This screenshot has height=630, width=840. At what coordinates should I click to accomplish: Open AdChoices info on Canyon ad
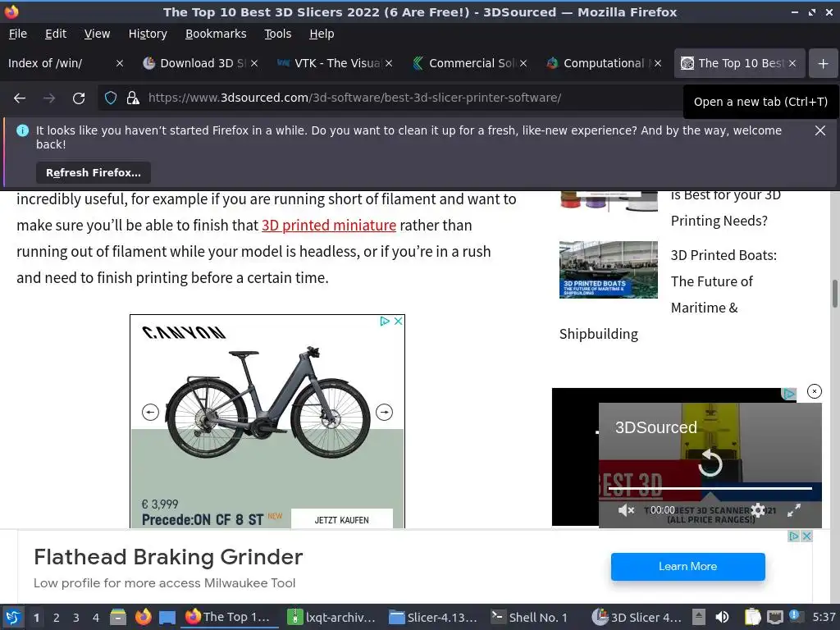pyautogui.click(x=385, y=321)
